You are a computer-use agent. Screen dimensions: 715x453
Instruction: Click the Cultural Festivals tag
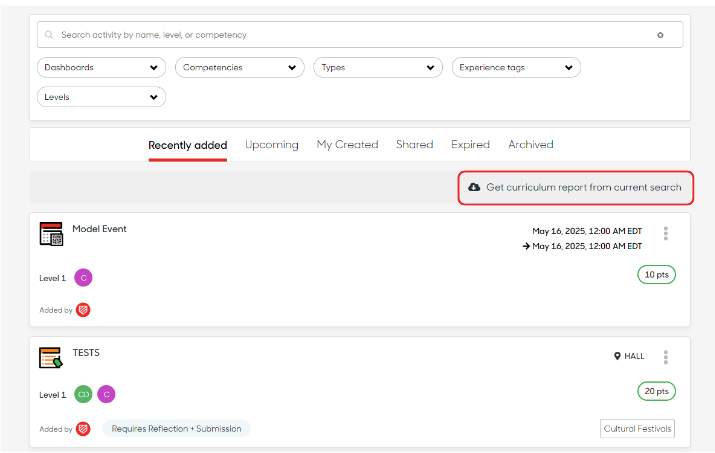coord(637,428)
